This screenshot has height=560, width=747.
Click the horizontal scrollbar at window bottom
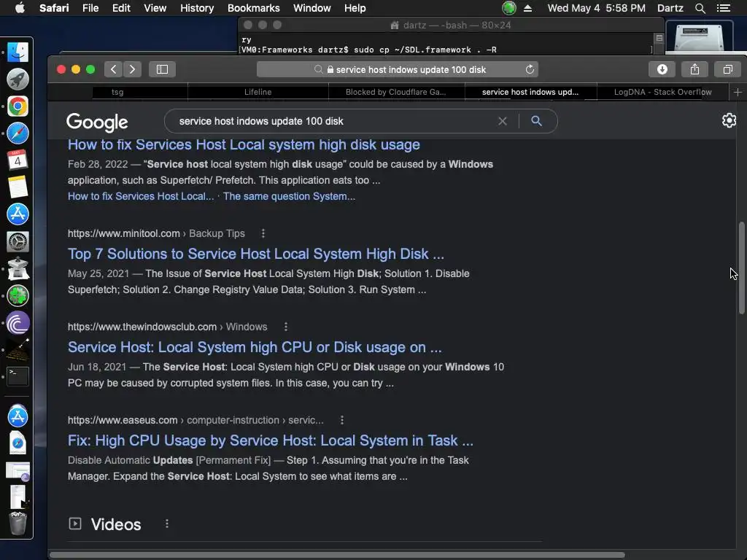tap(337, 555)
